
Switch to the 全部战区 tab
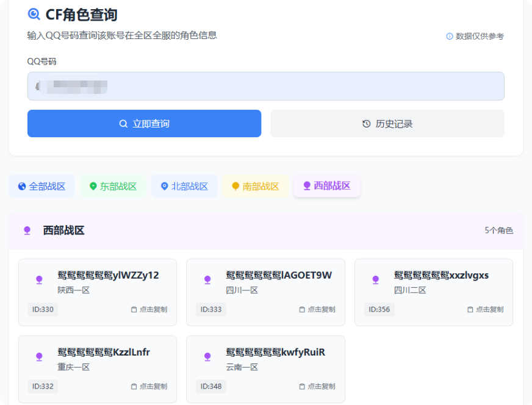coord(41,186)
